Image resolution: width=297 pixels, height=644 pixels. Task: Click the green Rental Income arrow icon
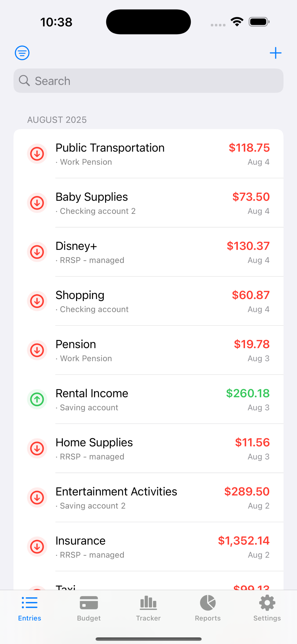coord(37,399)
